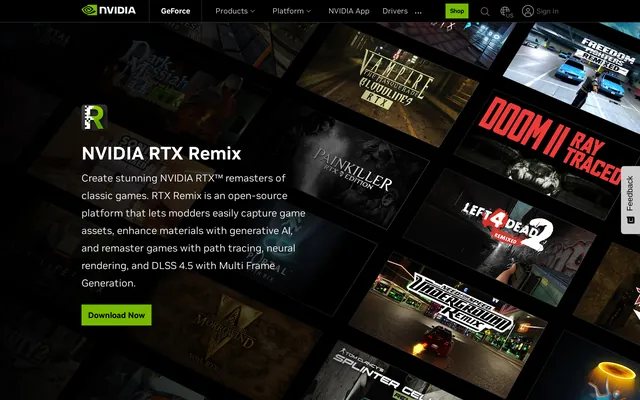Image resolution: width=640 pixels, height=400 pixels.
Task: Expand the Products menu
Action: (x=235, y=11)
